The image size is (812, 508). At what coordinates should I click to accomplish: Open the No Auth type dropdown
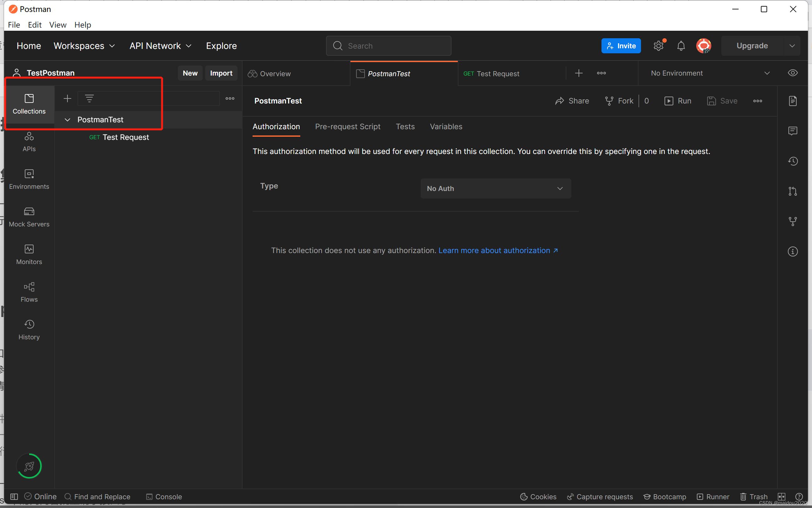tap(495, 188)
